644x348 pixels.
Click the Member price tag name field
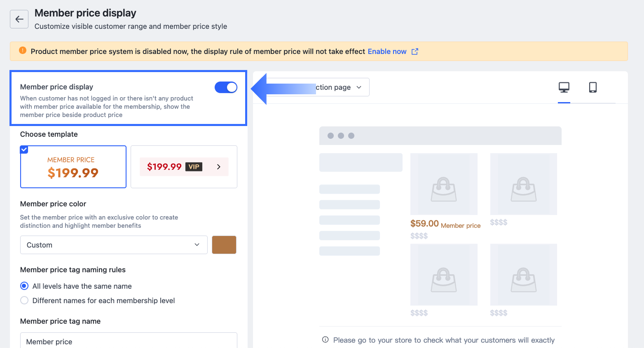[129, 341]
